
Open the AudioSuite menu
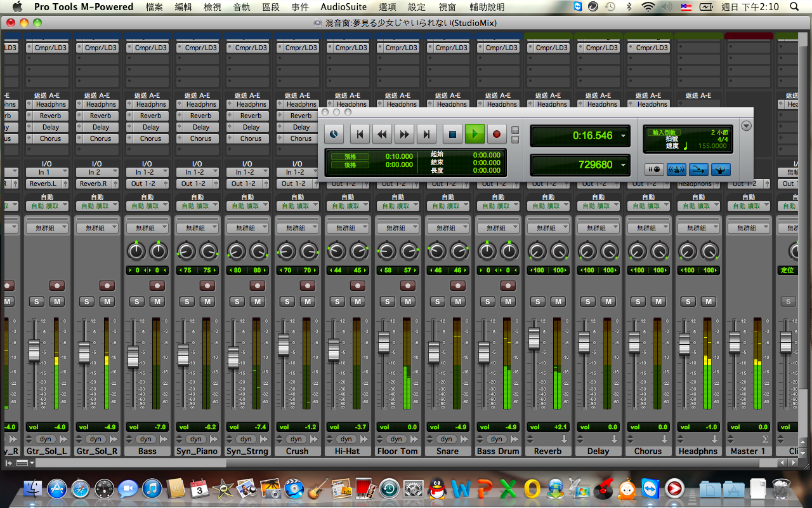point(343,7)
